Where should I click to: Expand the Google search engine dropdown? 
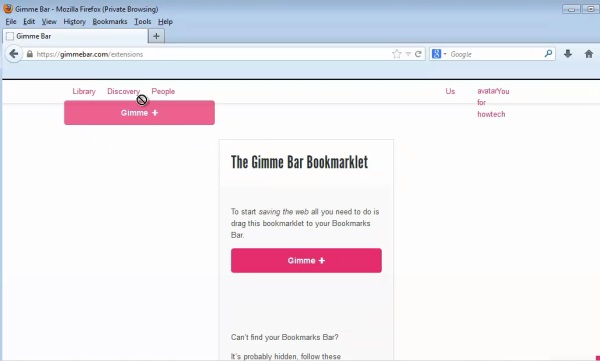coord(439,54)
